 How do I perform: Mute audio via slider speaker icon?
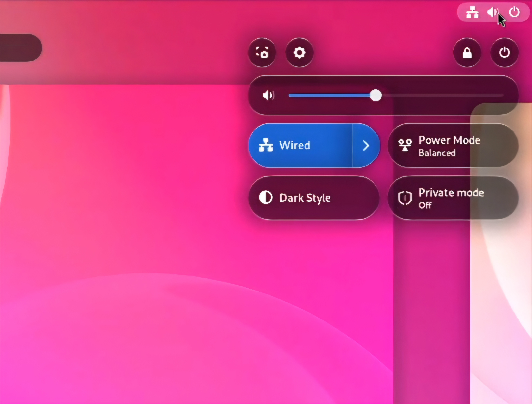(268, 95)
